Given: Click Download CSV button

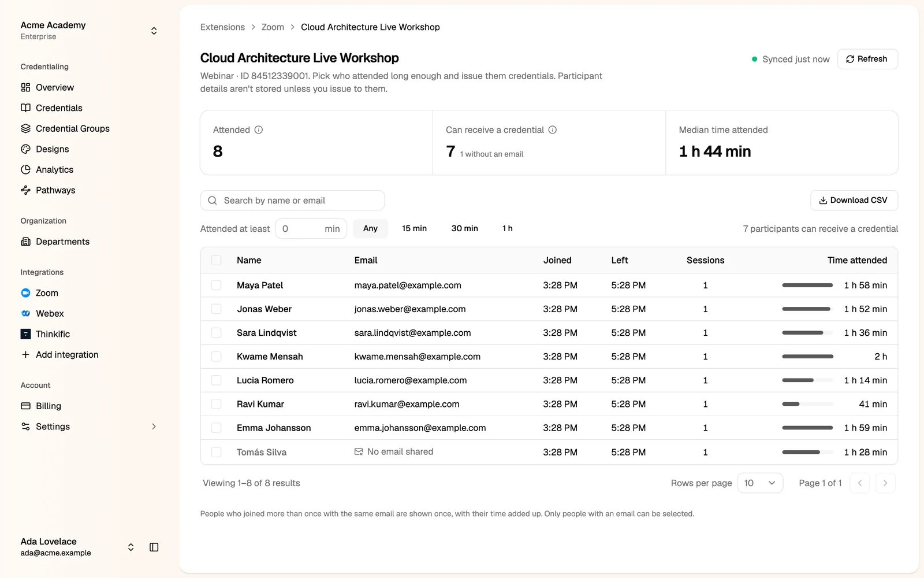Looking at the screenshot, I should [854, 201].
